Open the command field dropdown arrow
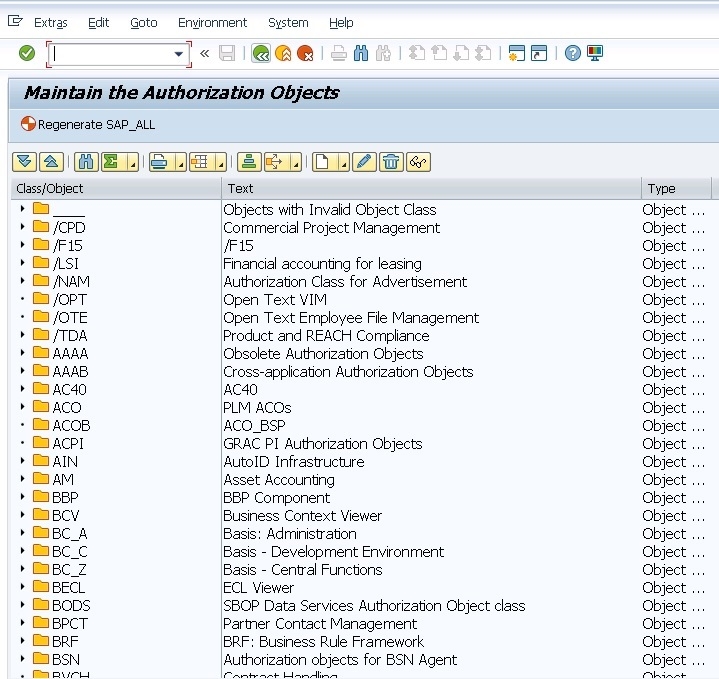The height and width of the screenshot is (679, 719). [x=180, y=54]
